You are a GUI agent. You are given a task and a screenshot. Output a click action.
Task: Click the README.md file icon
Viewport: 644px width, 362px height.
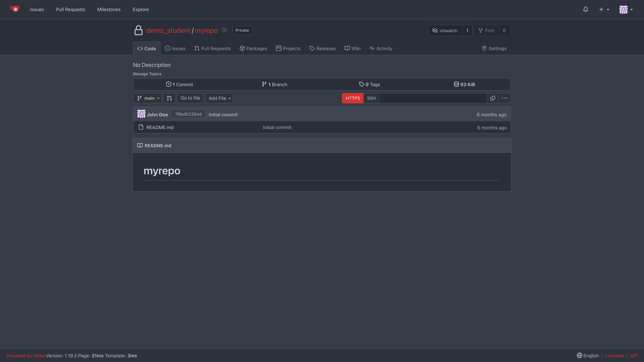(x=141, y=127)
